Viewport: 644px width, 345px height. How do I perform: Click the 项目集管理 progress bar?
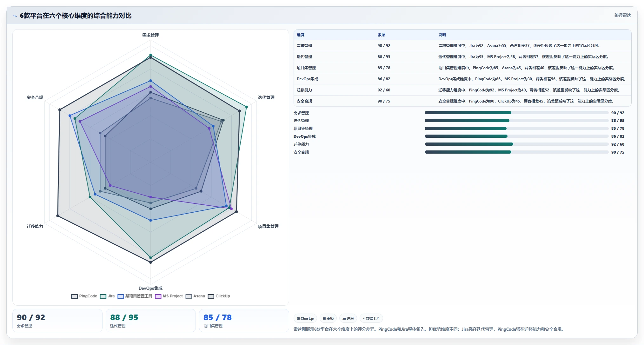517,129
